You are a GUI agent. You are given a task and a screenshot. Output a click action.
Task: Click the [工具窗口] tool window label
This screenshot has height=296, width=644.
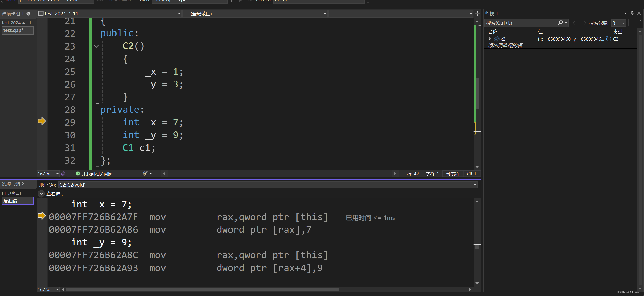click(11, 193)
